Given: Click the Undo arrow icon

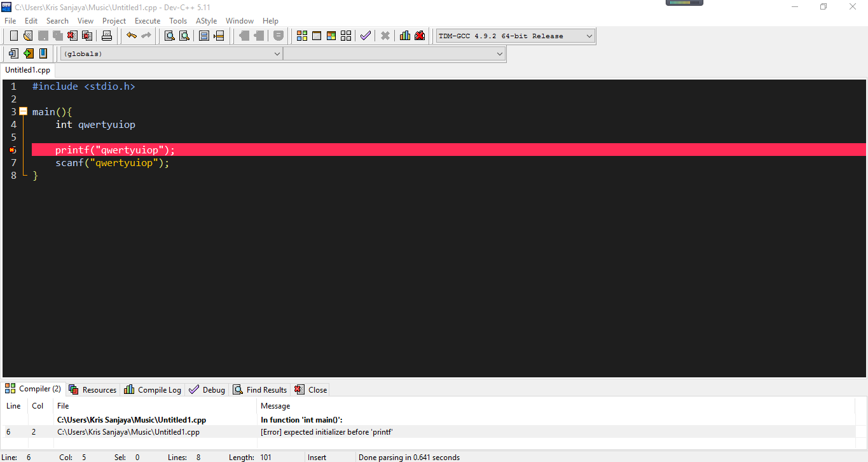Looking at the screenshot, I should point(132,36).
